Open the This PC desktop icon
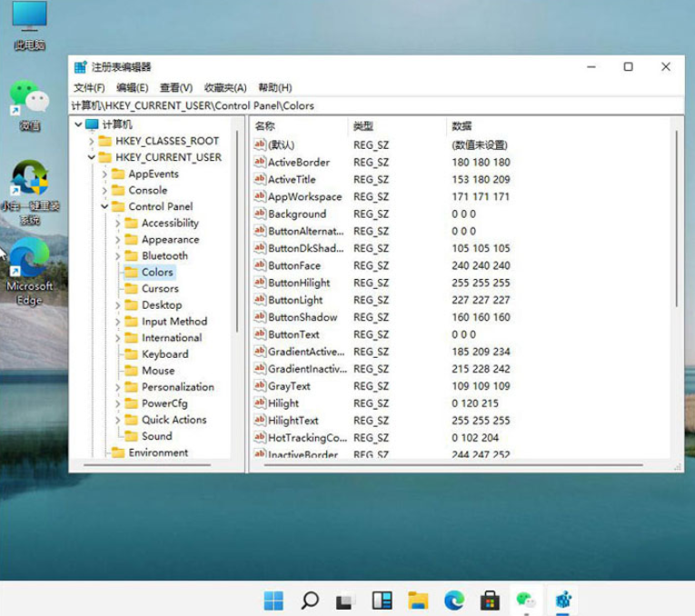The width and height of the screenshot is (695, 616). pos(30,18)
